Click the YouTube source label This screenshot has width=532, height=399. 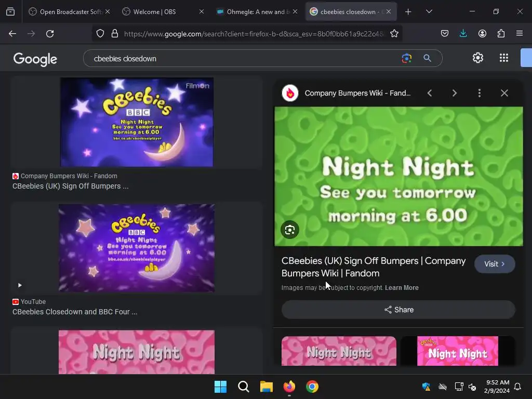click(x=33, y=302)
